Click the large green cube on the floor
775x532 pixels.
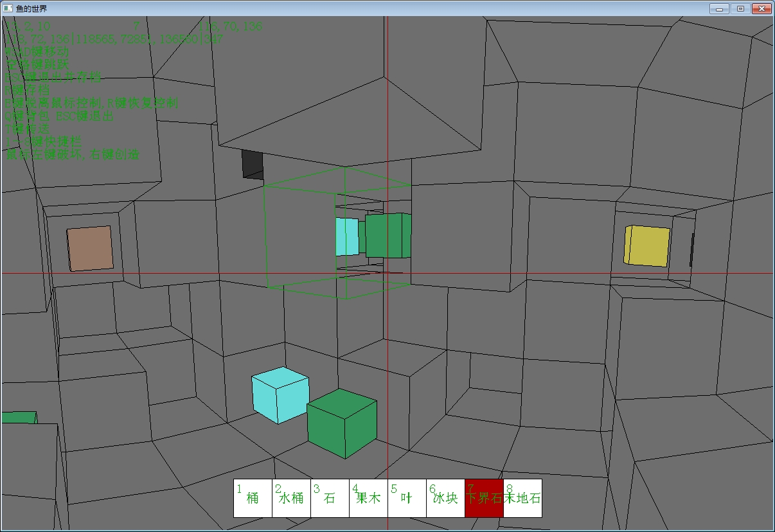pyautogui.click(x=342, y=423)
